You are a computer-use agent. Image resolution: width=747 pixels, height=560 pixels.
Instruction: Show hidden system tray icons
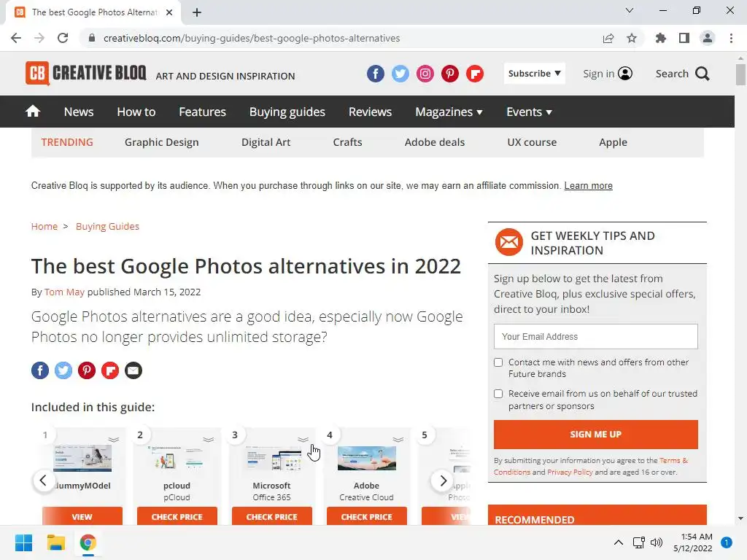coord(619,542)
